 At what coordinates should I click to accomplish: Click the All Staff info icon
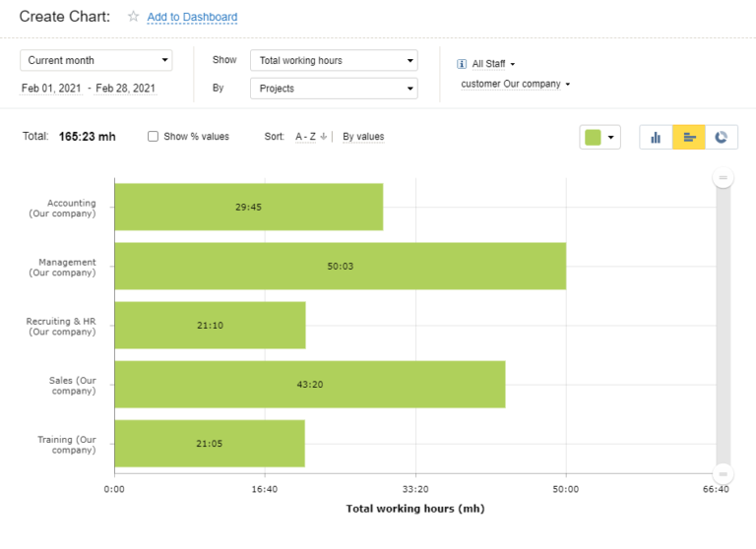coord(462,64)
